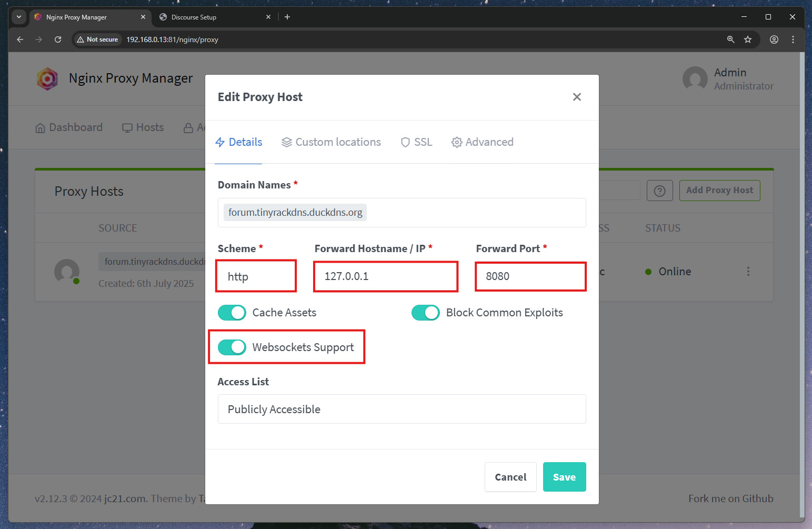This screenshot has height=529, width=812.
Task: Close the Discourse Setup browser tab
Action: [x=268, y=17]
